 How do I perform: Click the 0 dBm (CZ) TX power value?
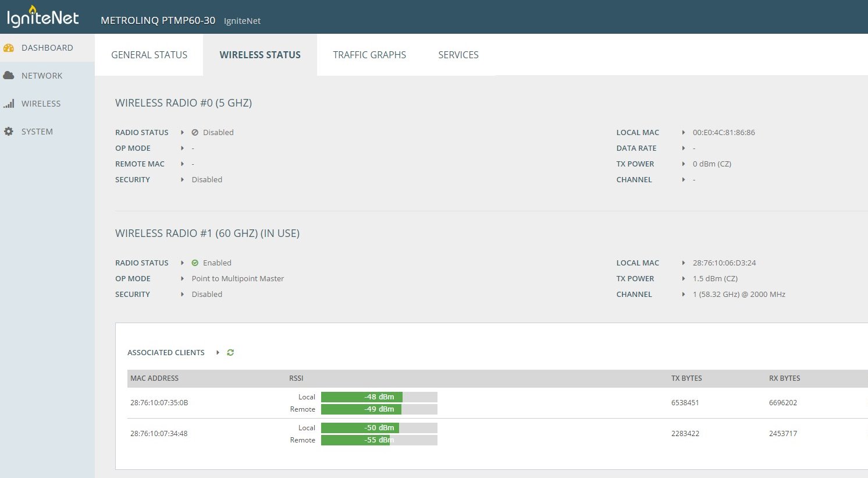coord(712,164)
